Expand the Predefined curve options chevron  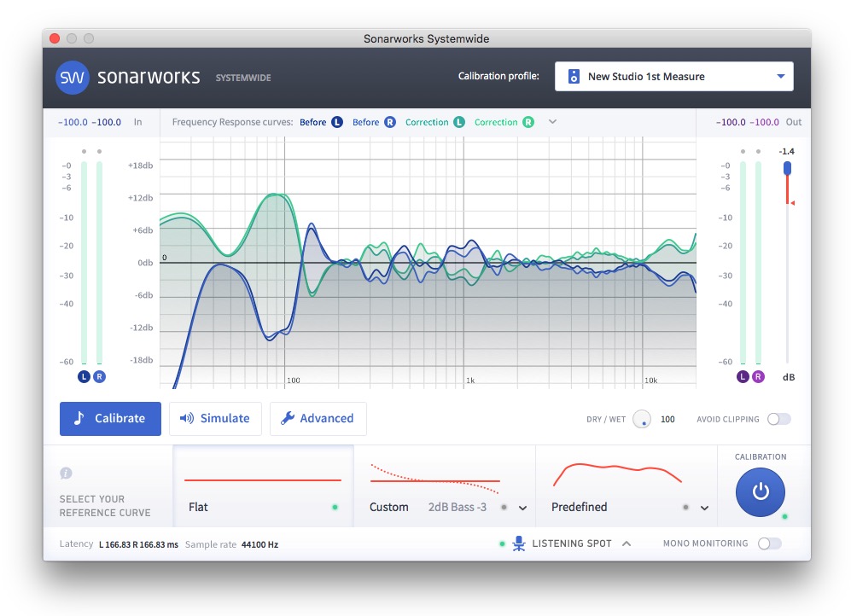(704, 508)
